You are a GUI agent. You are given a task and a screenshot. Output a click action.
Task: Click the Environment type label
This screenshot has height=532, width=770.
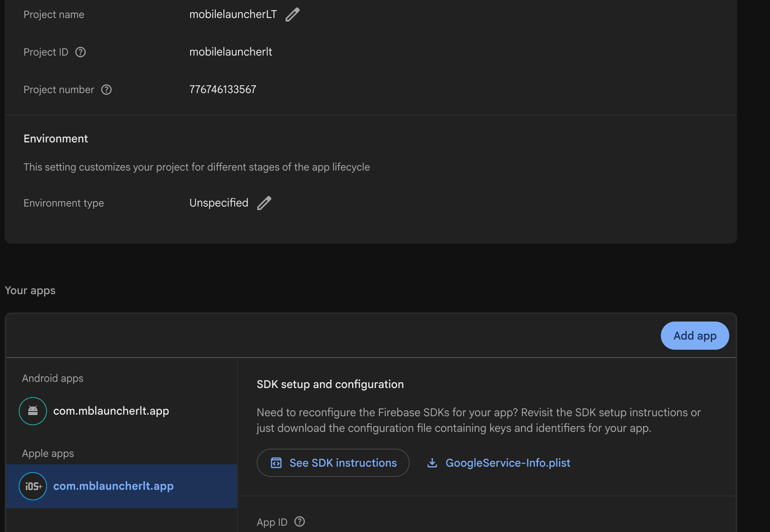(64, 203)
